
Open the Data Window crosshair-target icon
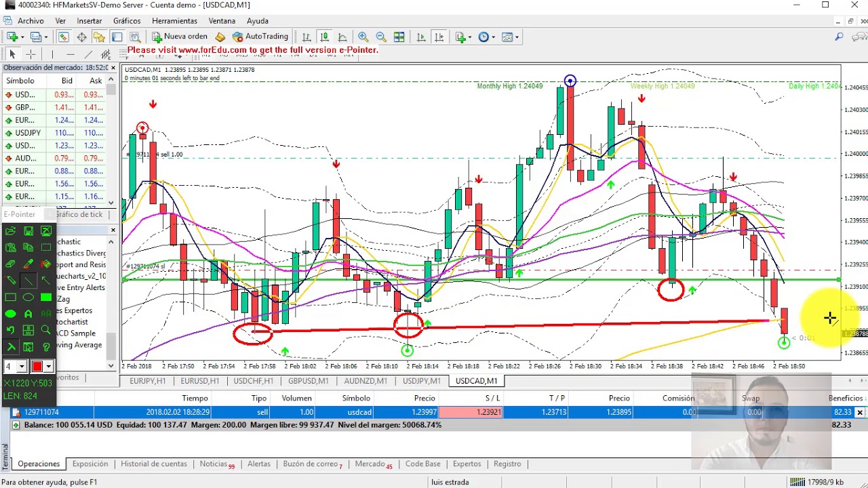[81, 37]
